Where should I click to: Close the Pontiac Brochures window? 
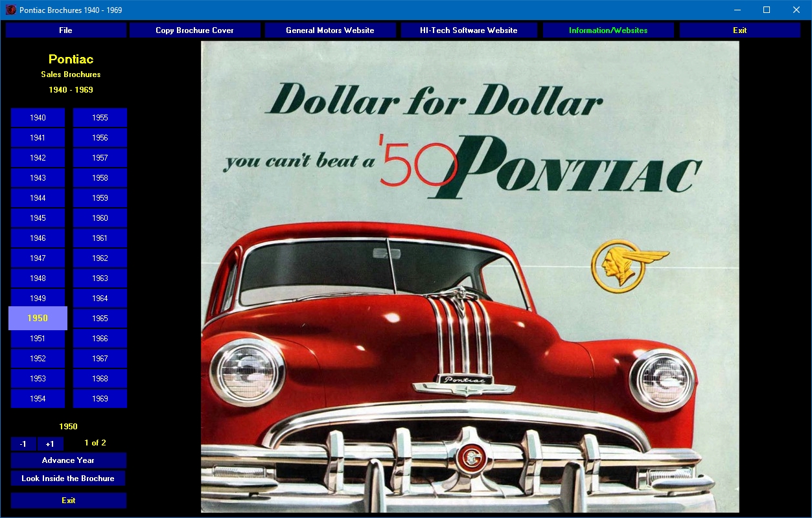(796, 10)
